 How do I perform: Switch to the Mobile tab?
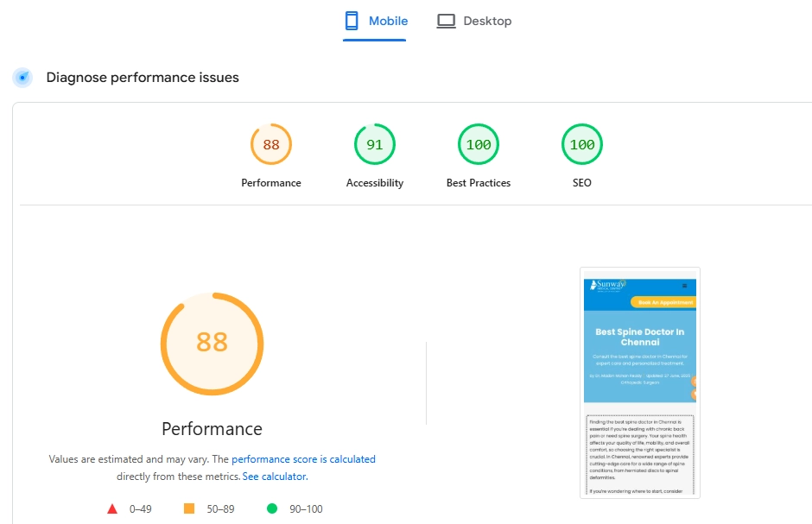(x=374, y=21)
